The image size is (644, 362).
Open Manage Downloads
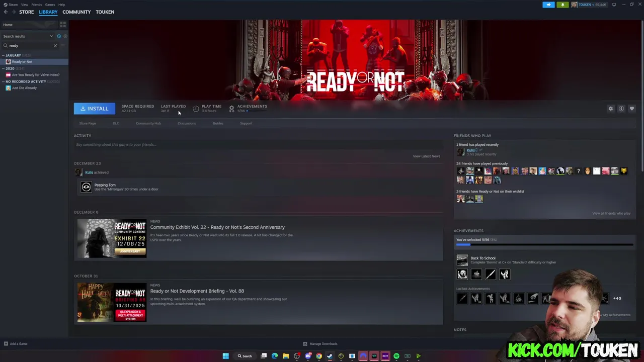click(320, 344)
